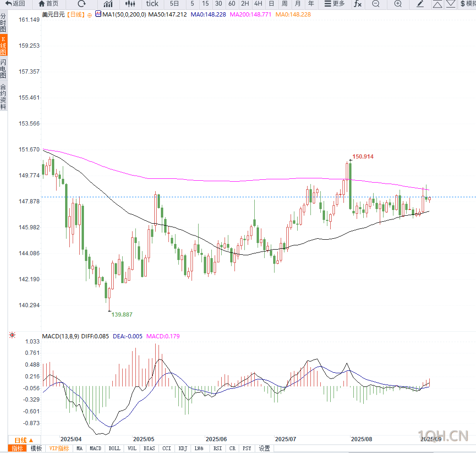Click the sun settings icon beside MACD
Screen dimensions: 476x453
(12, 335)
